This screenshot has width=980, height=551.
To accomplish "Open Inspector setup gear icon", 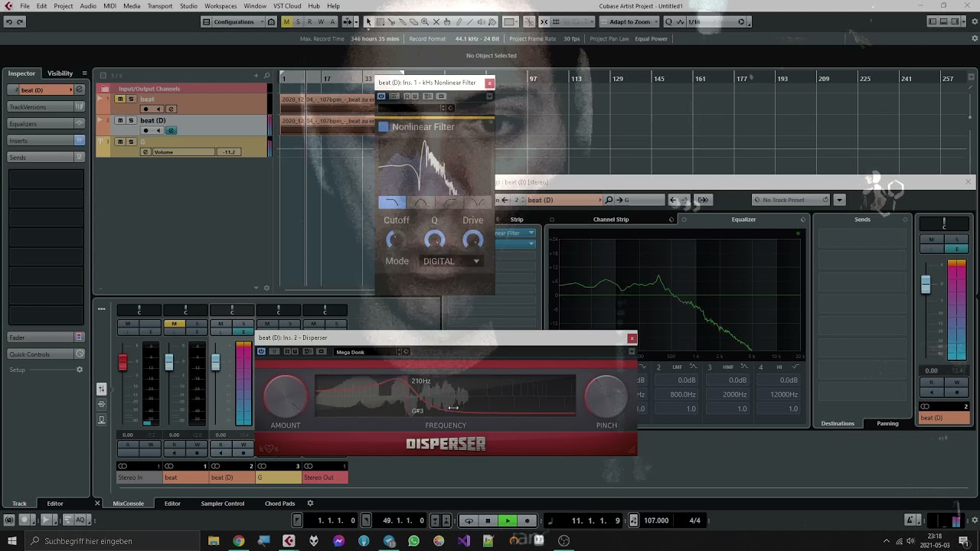I will (x=79, y=370).
